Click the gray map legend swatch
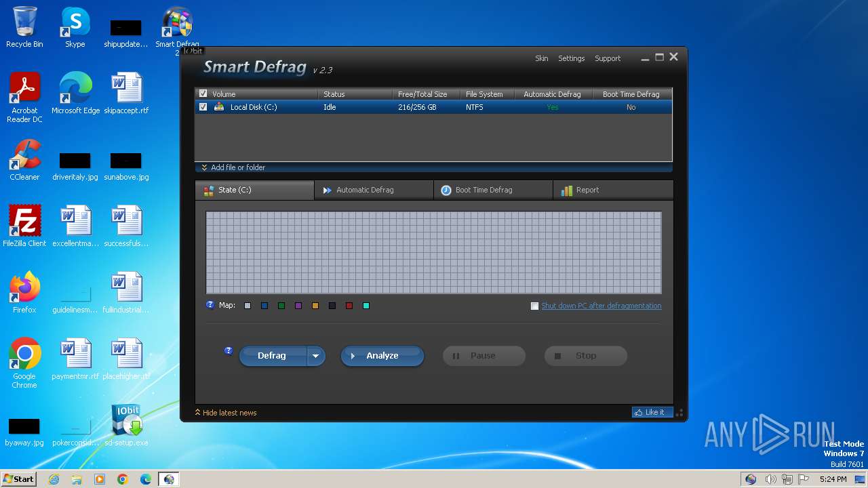The image size is (868, 488). 248,306
